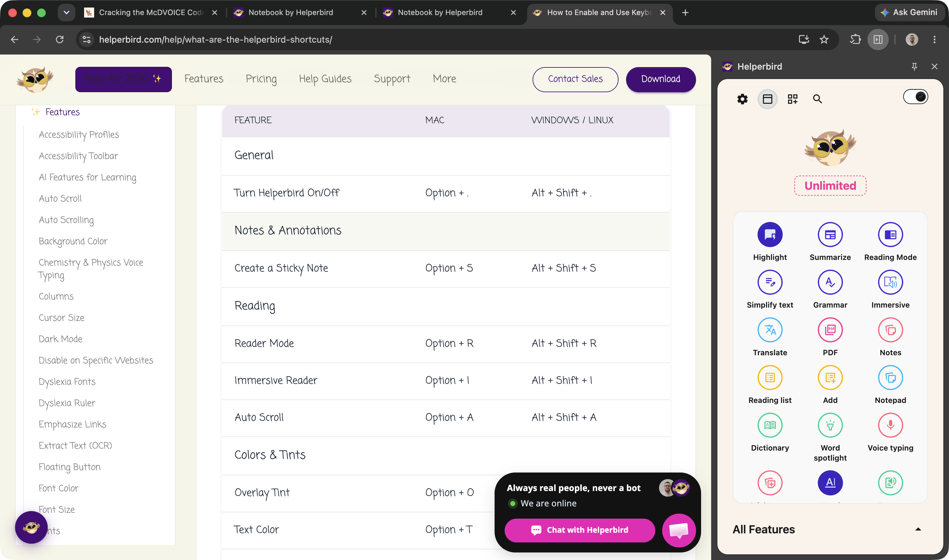Screen dimensions: 949x560
Task: Open Chemistry & Physics Voice Typing link
Action: pyautogui.click(x=91, y=269)
